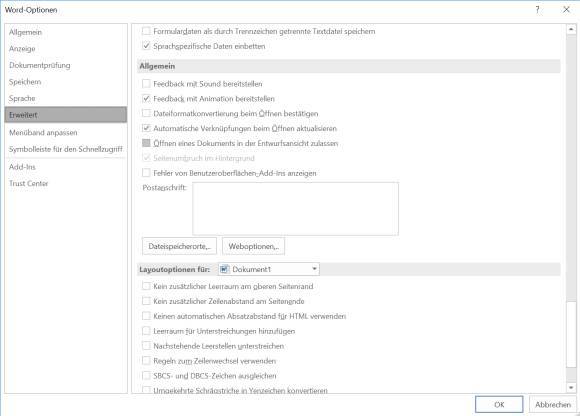Image resolution: width=580 pixels, height=416 pixels.
Task: Click inside the Postanschrift text box
Action: [x=296, y=209]
